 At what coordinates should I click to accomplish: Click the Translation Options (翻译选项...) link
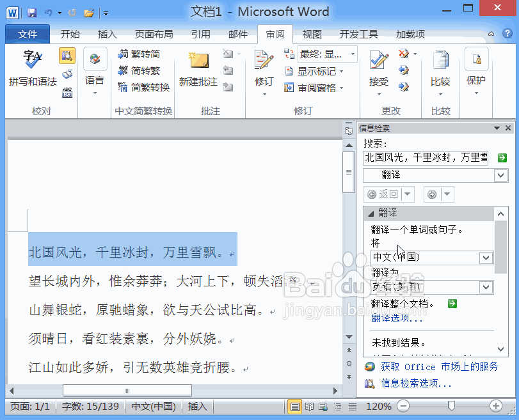pyautogui.click(x=397, y=318)
